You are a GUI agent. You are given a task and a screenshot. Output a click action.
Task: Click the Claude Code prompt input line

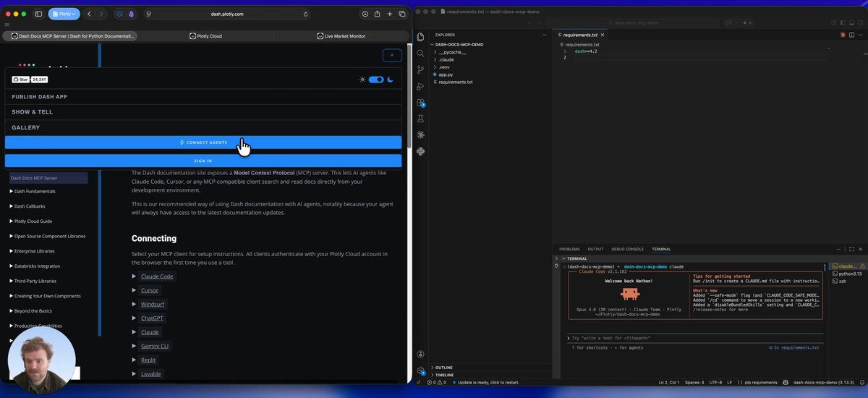point(694,338)
